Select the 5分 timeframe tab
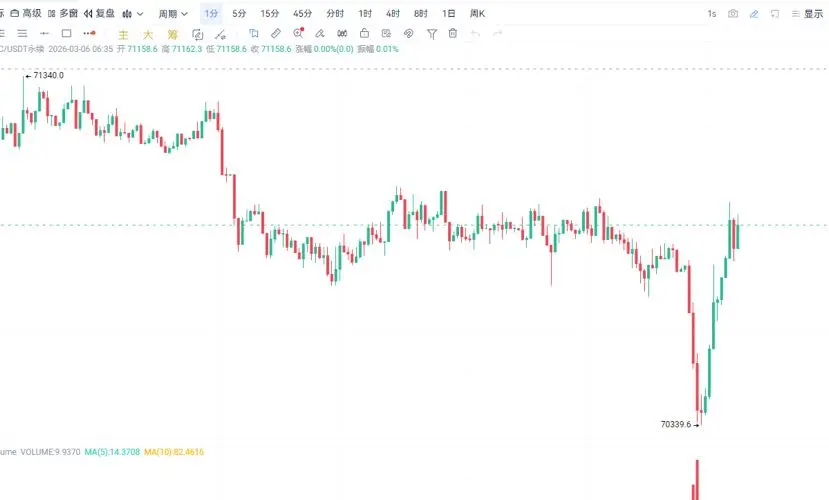This screenshot has height=500, width=829. 239,14
